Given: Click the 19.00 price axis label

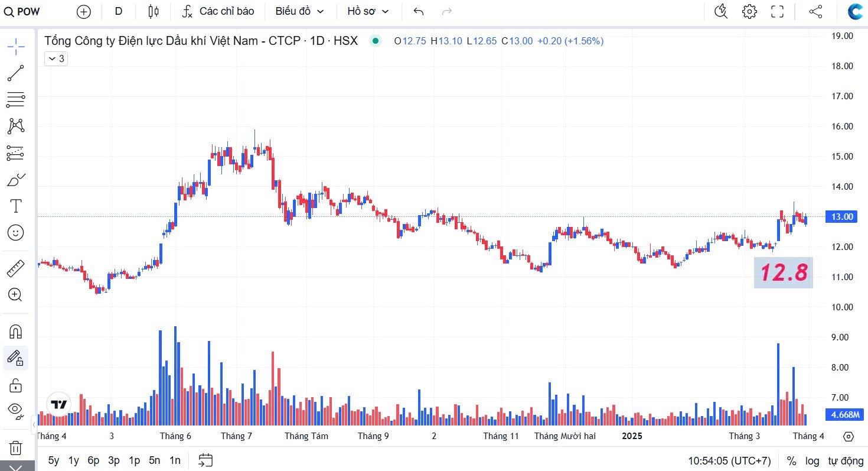Looking at the screenshot, I should pyautogui.click(x=842, y=35).
